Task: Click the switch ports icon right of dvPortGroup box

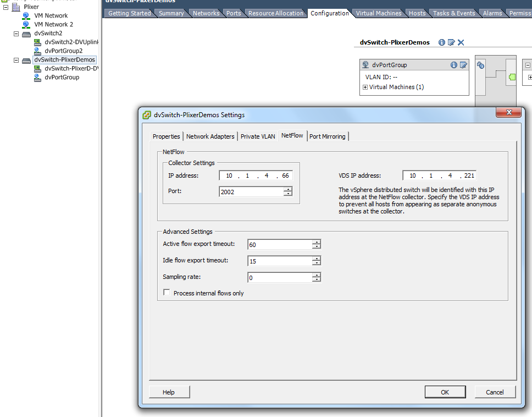Action: [480, 65]
